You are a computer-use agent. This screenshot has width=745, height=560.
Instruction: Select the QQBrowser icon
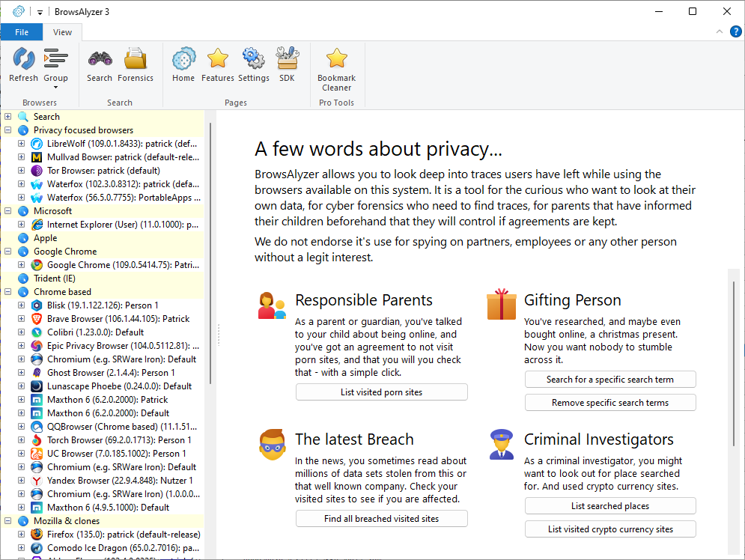[37, 427]
